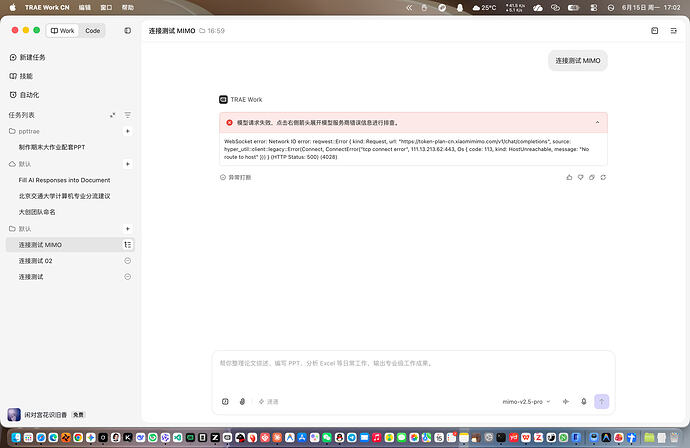The width and height of the screenshot is (690, 448).
Task: Toggle the sidebar panel icon
Action: point(128,31)
